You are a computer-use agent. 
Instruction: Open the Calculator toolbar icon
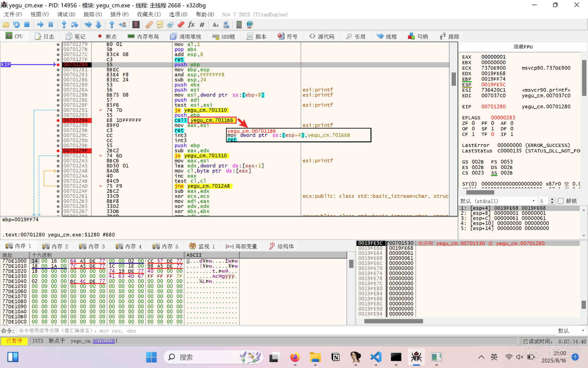(x=239, y=25)
